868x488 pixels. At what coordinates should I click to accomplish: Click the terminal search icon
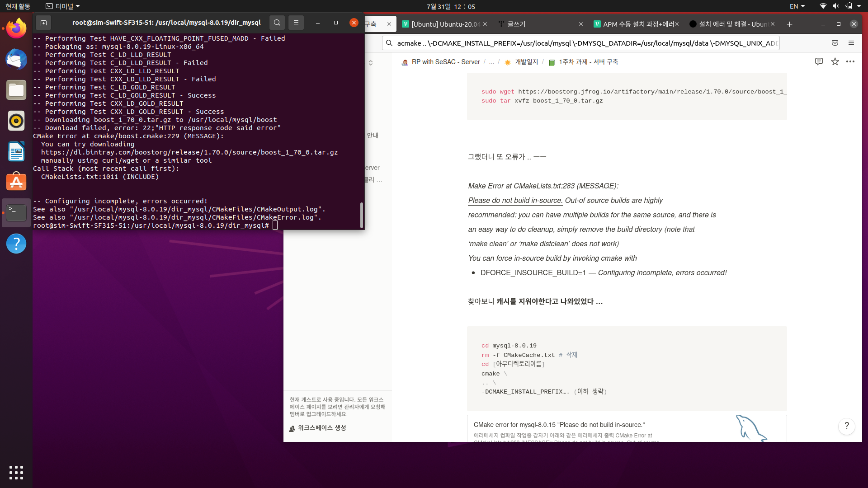click(x=277, y=23)
